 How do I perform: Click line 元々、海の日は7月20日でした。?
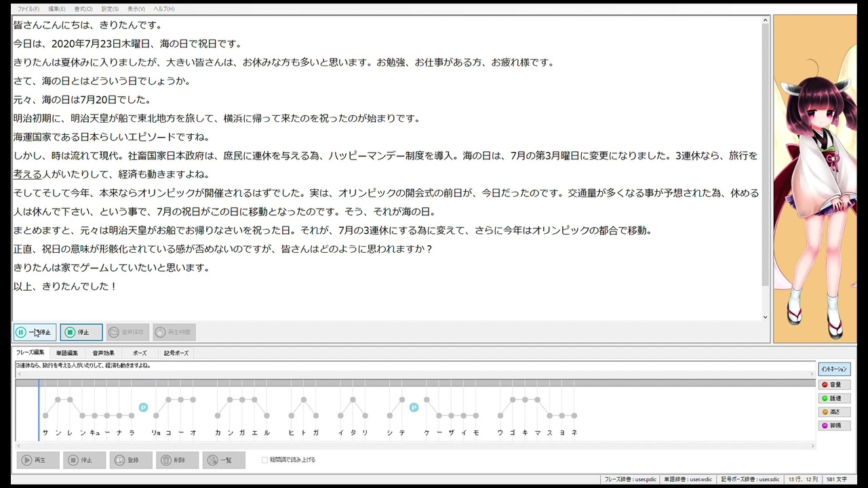[x=82, y=100]
